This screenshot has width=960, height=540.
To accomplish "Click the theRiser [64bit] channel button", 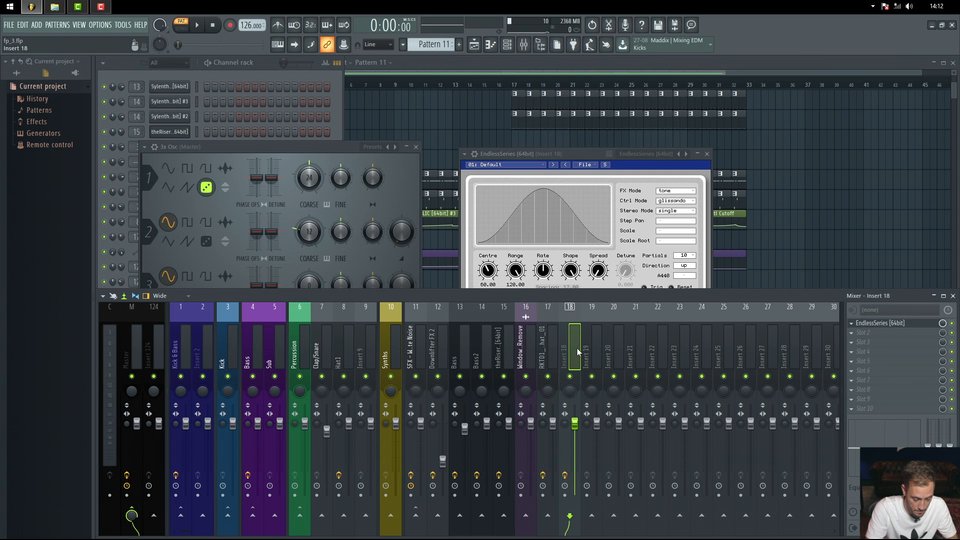I will [170, 132].
